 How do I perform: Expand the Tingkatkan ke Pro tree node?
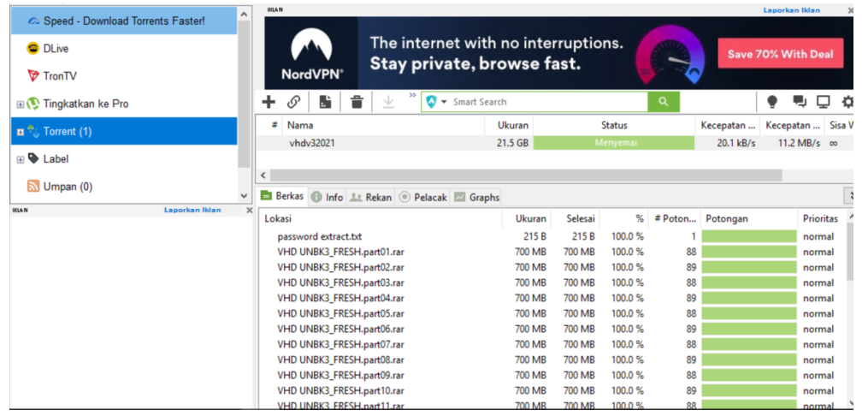click(20, 104)
